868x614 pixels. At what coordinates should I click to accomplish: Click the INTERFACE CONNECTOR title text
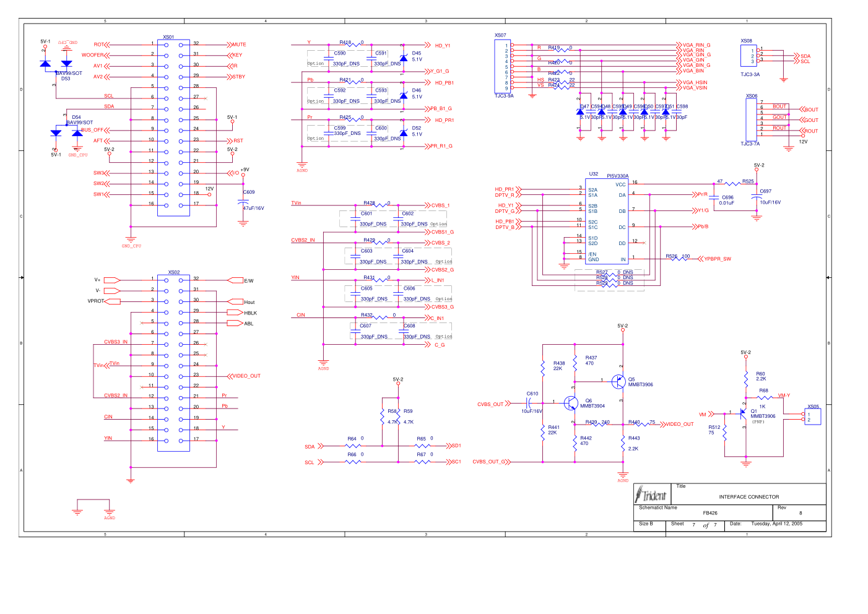749,497
